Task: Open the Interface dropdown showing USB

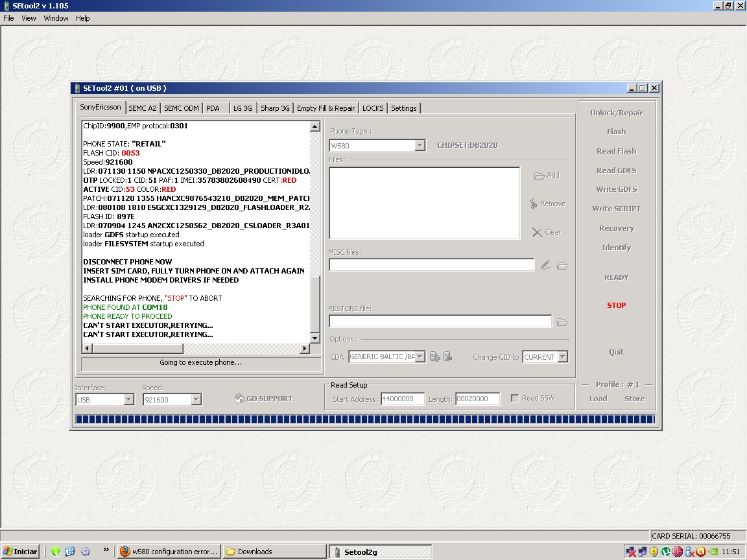Action: coord(128,399)
